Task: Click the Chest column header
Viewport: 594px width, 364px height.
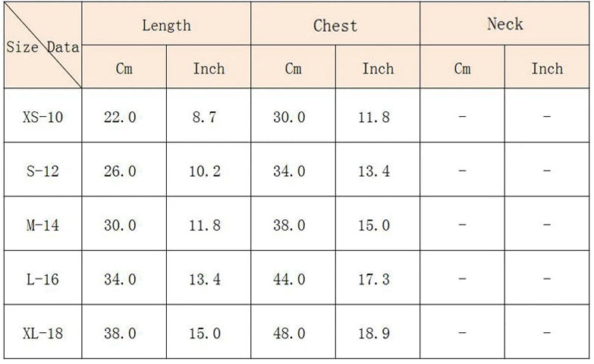Action: pyautogui.click(x=335, y=25)
